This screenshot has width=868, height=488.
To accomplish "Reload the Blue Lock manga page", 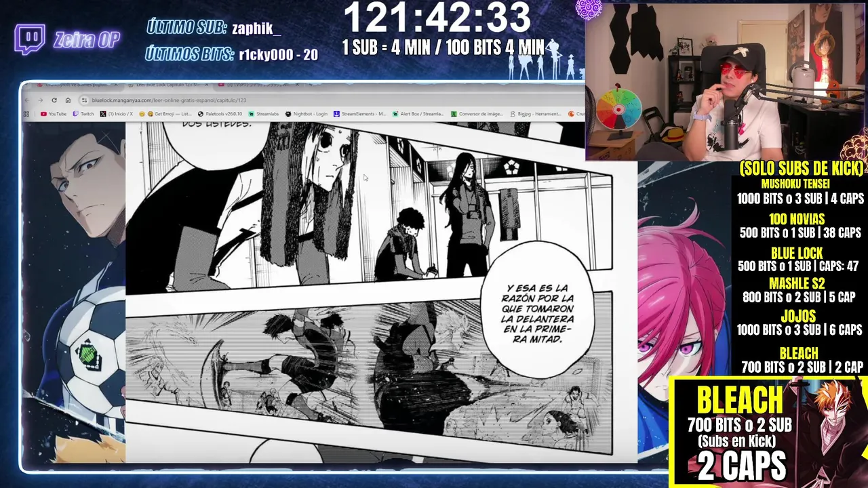I will tap(54, 100).
